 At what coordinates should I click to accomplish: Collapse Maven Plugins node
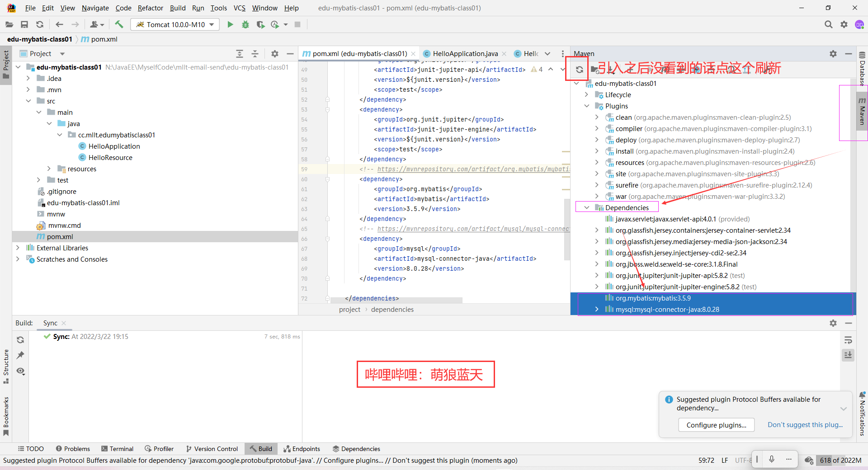click(586, 106)
